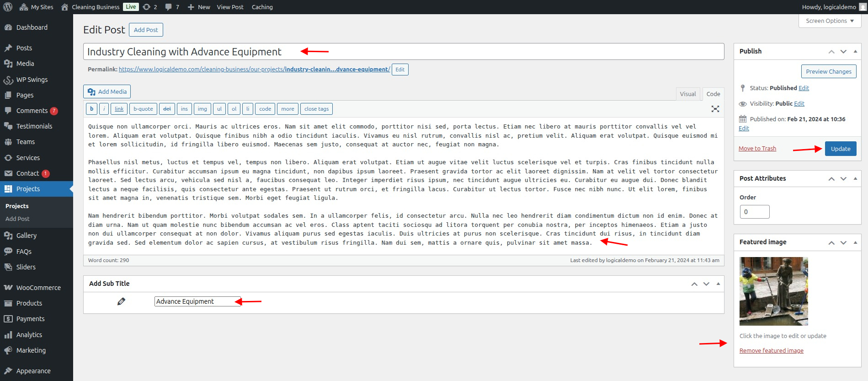Open WooCommerce from sidebar

pyautogui.click(x=38, y=288)
